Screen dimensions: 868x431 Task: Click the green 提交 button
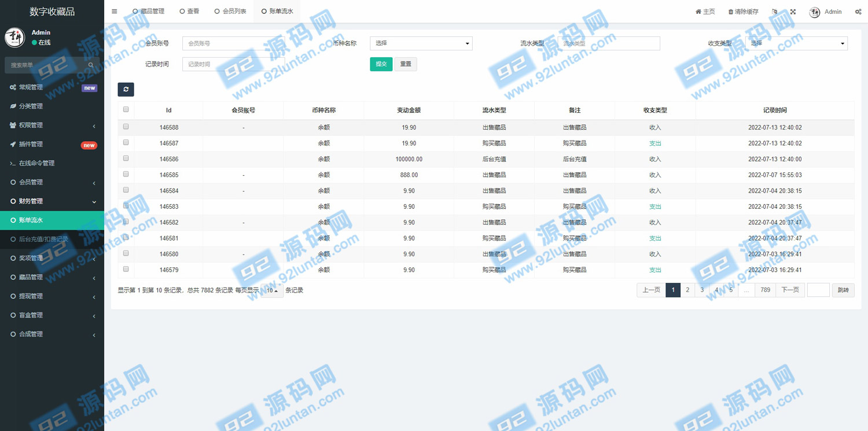pos(381,64)
